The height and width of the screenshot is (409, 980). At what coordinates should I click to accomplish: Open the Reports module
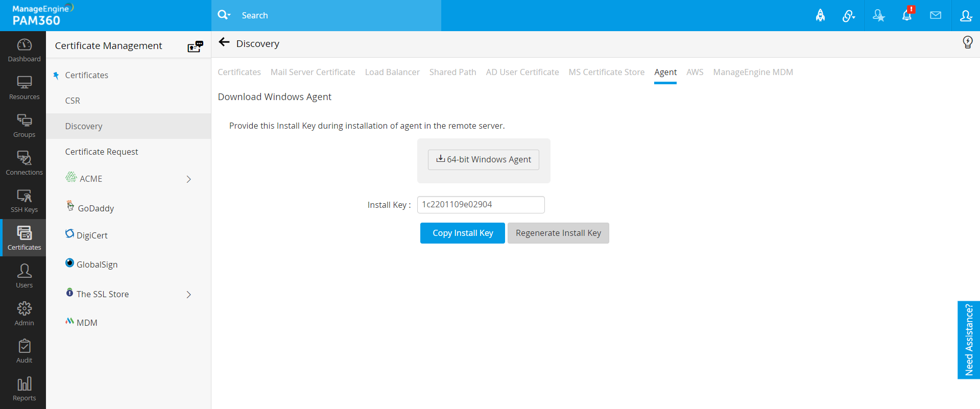(24, 389)
